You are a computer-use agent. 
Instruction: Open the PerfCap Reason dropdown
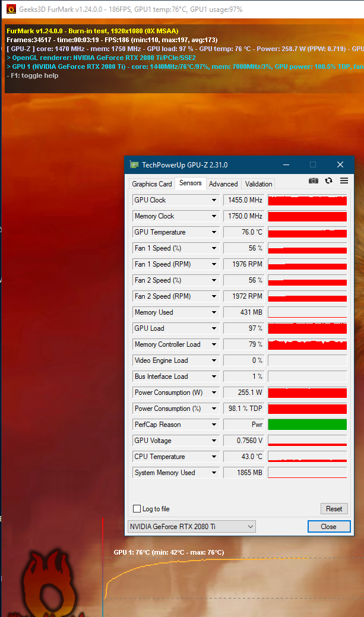[x=214, y=425]
